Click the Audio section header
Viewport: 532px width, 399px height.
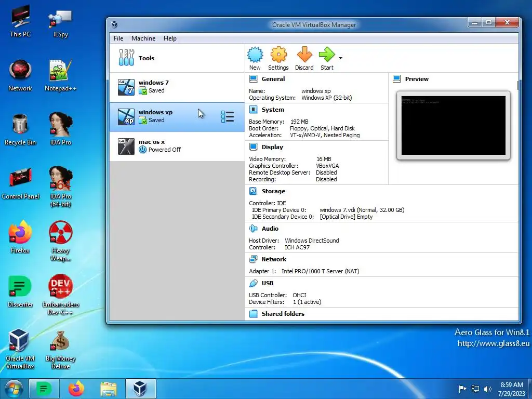coord(270,229)
